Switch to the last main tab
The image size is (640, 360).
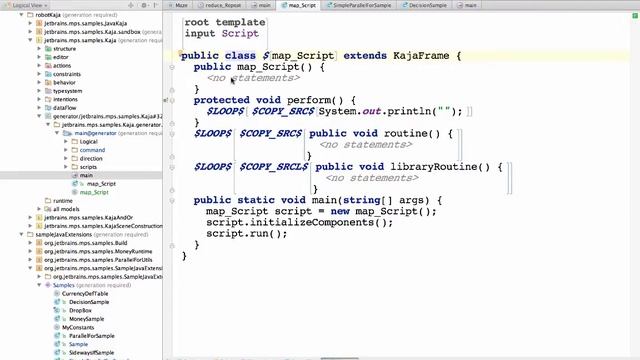(467, 5)
